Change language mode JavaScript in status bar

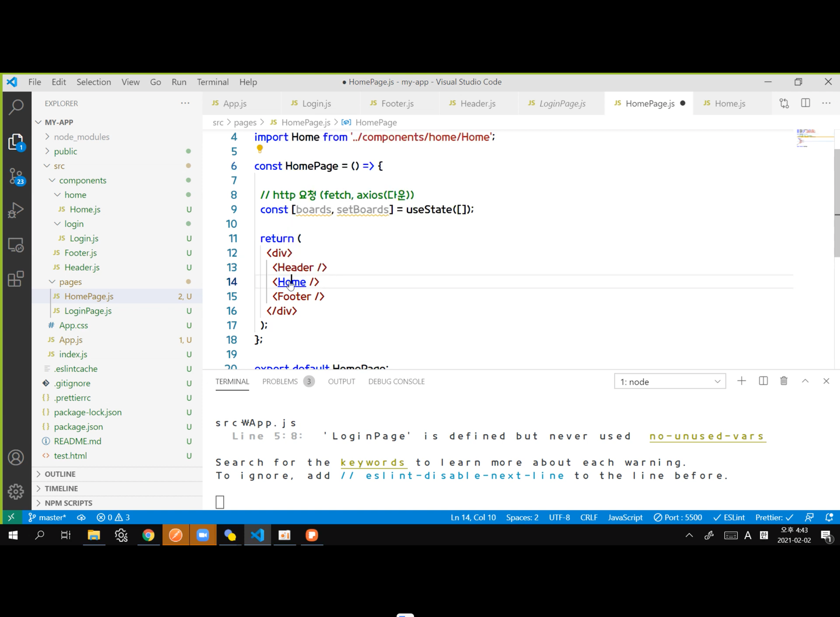[x=625, y=517]
